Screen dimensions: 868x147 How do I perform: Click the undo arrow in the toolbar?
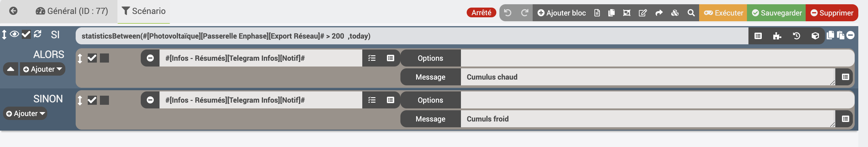(x=508, y=13)
